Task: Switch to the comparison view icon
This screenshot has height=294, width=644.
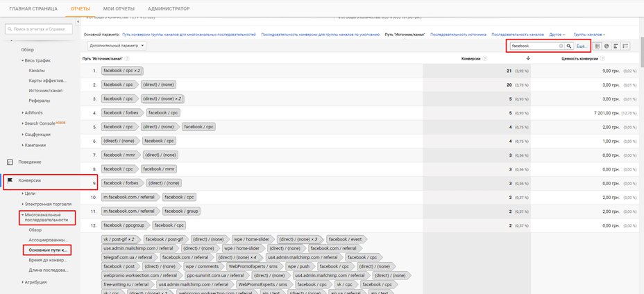Action: point(625,46)
